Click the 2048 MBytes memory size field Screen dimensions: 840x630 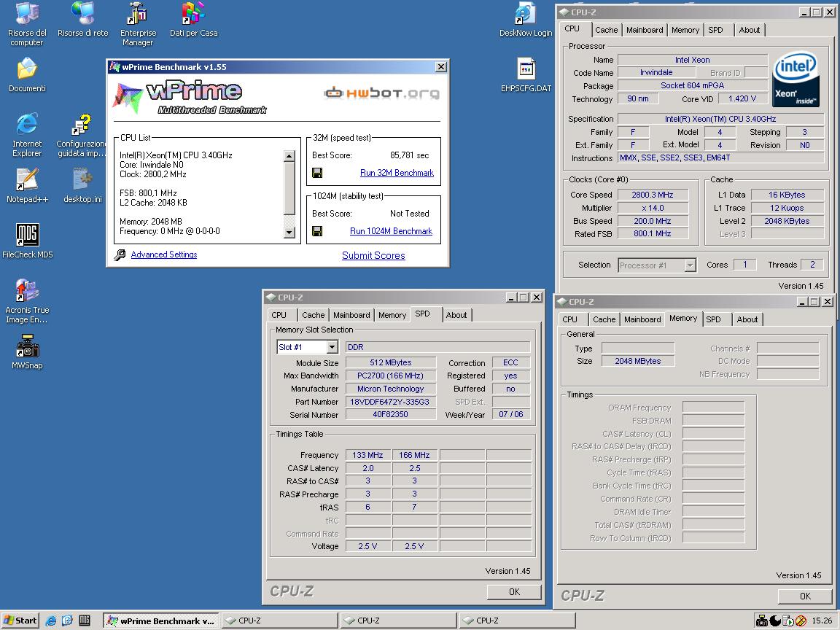(x=637, y=361)
